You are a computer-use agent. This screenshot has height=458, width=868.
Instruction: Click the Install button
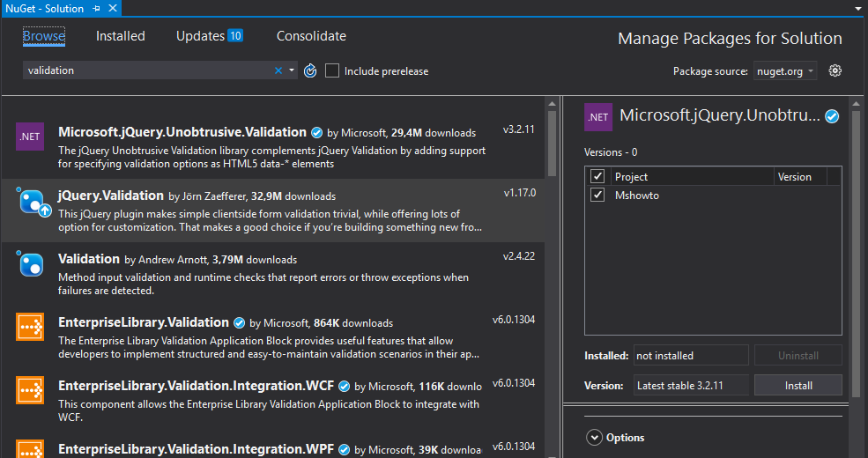(798, 386)
